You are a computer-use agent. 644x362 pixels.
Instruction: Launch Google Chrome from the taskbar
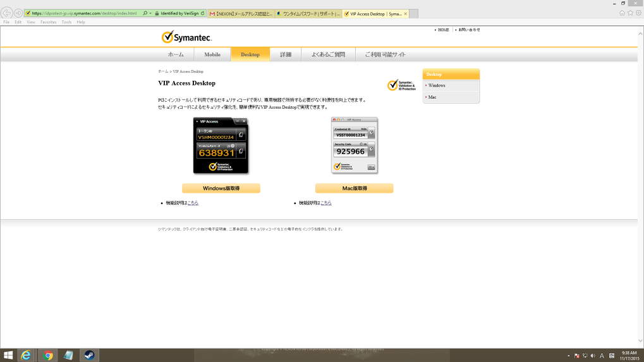click(x=47, y=355)
